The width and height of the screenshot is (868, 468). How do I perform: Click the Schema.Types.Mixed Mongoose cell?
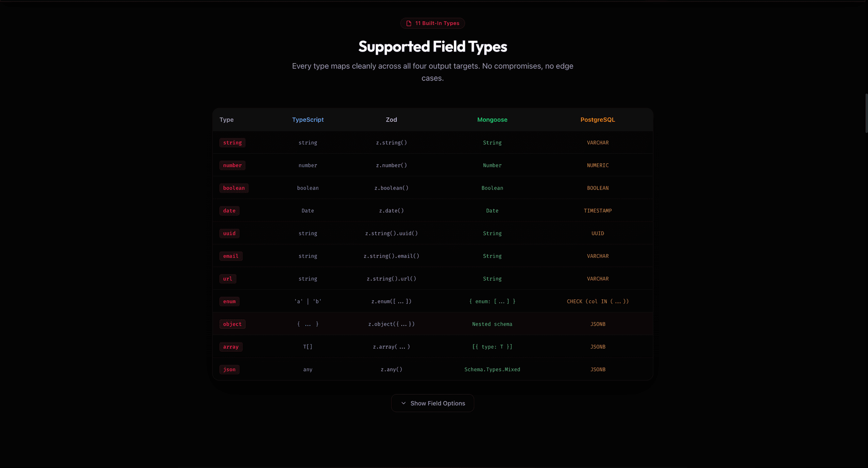point(492,369)
